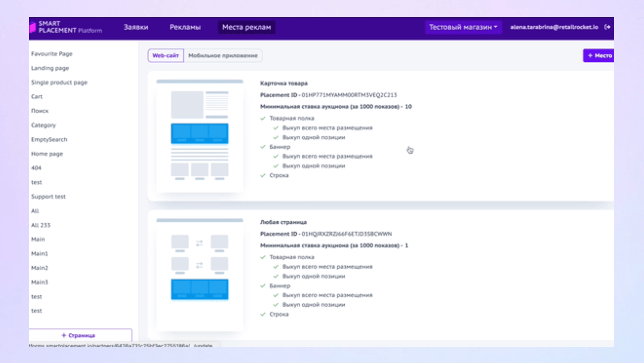Choose the Support test page

(48, 196)
